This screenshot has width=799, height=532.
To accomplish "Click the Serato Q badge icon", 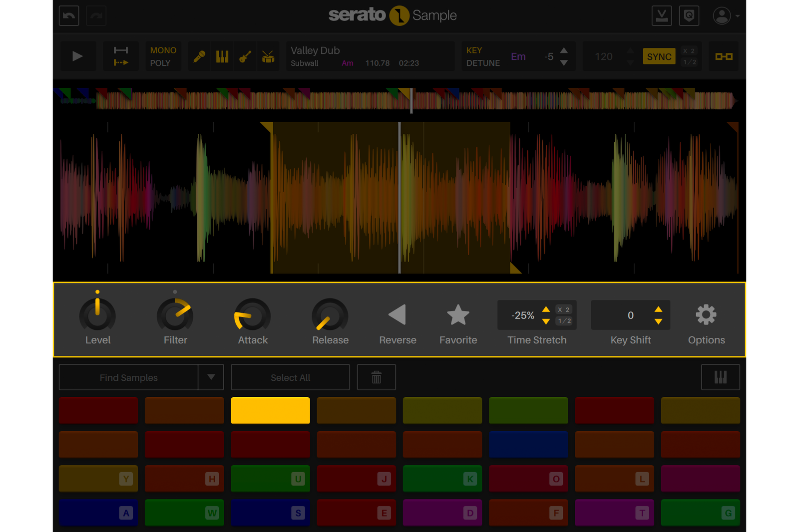I will click(x=689, y=15).
